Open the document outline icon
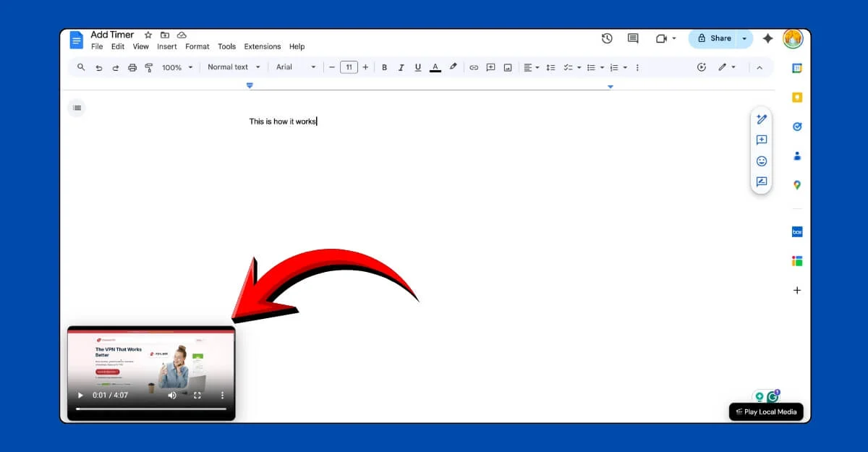This screenshot has width=868, height=452. click(x=77, y=108)
